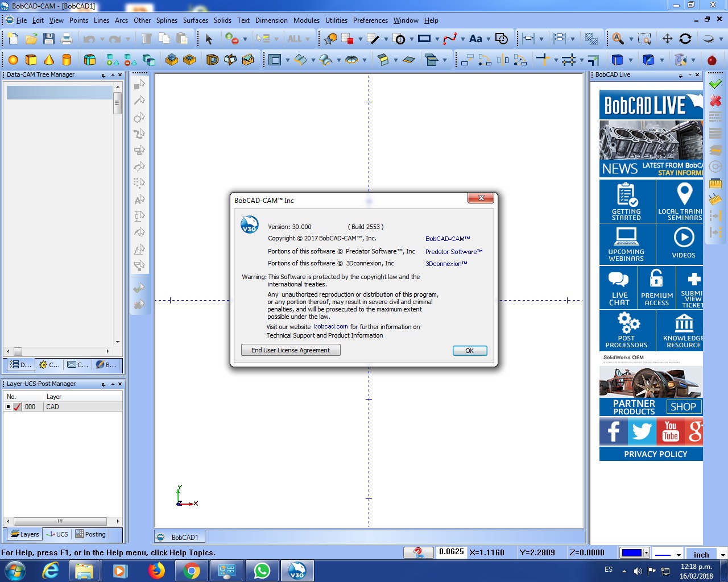Click the green checkmark in right toolbar
The image size is (728, 582).
[x=715, y=84]
